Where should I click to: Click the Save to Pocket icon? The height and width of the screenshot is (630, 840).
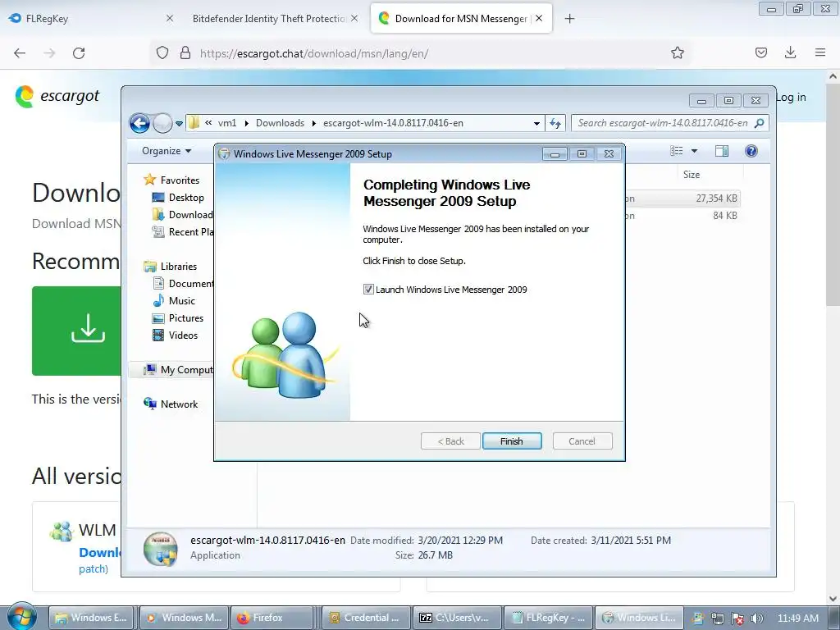[760, 52]
